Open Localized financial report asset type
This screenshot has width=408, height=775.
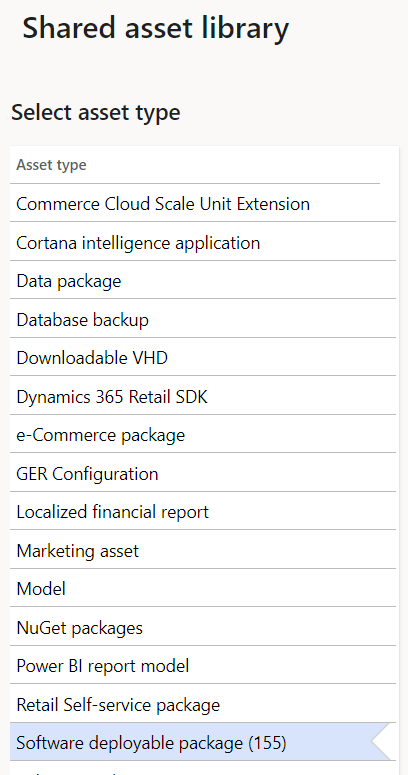[203, 512]
